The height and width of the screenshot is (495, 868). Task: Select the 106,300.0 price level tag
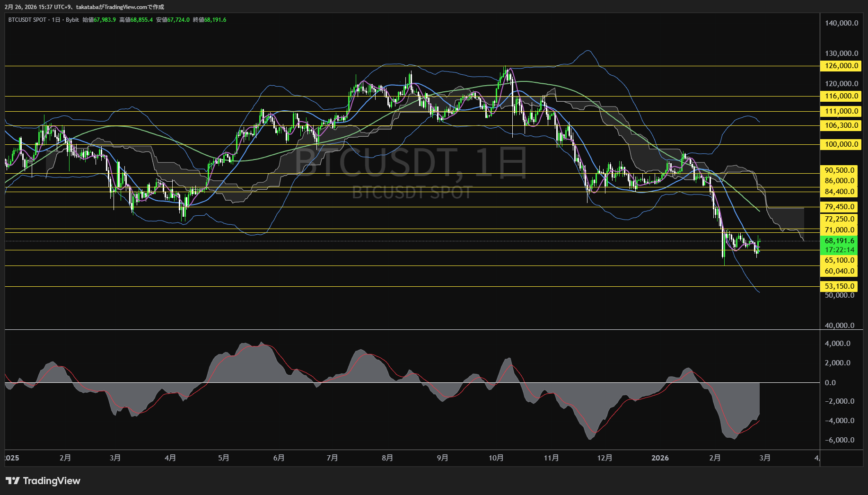point(841,125)
